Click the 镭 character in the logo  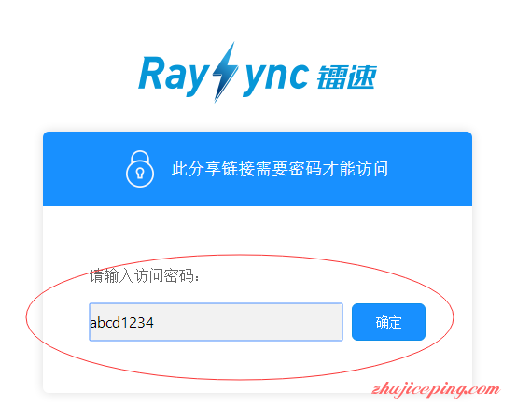point(330,77)
